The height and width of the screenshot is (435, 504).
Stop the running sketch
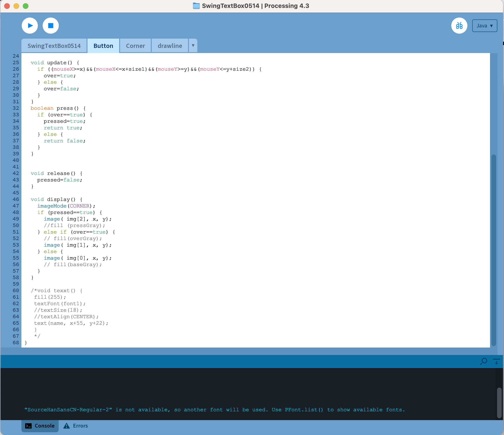[x=50, y=26]
